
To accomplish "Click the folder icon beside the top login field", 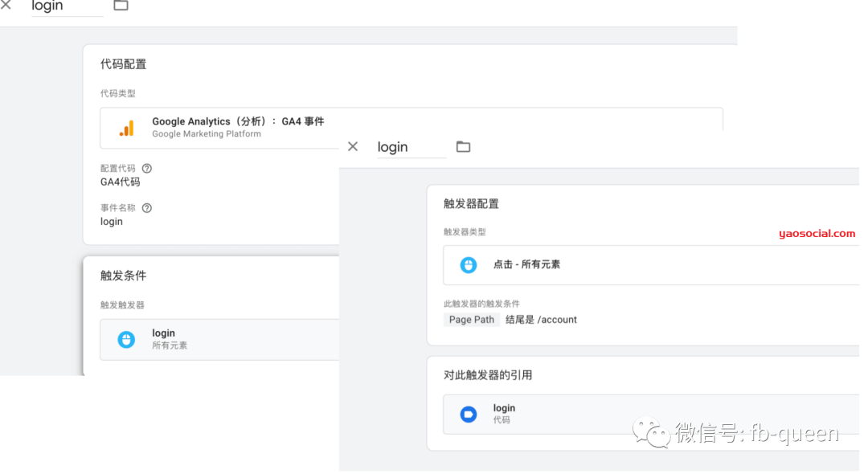I will pyautogui.click(x=121, y=6).
